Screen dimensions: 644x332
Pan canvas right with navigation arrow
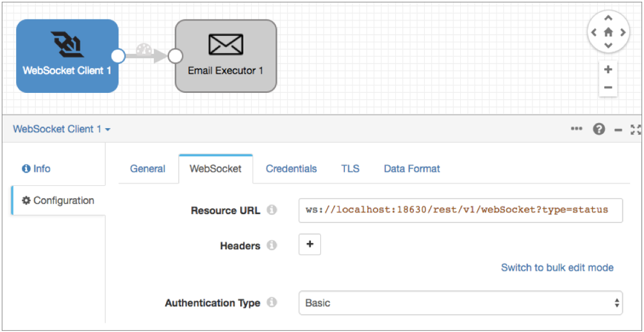pos(622,32)
